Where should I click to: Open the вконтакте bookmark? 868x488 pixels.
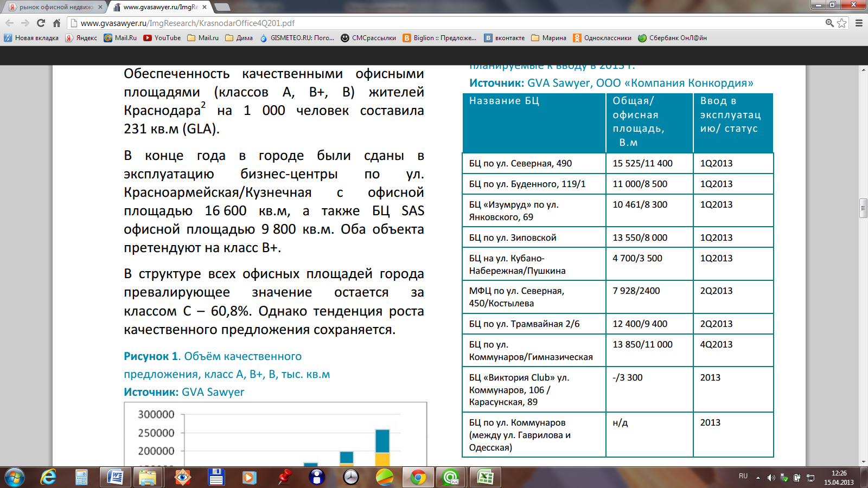[x=505, y=38]
